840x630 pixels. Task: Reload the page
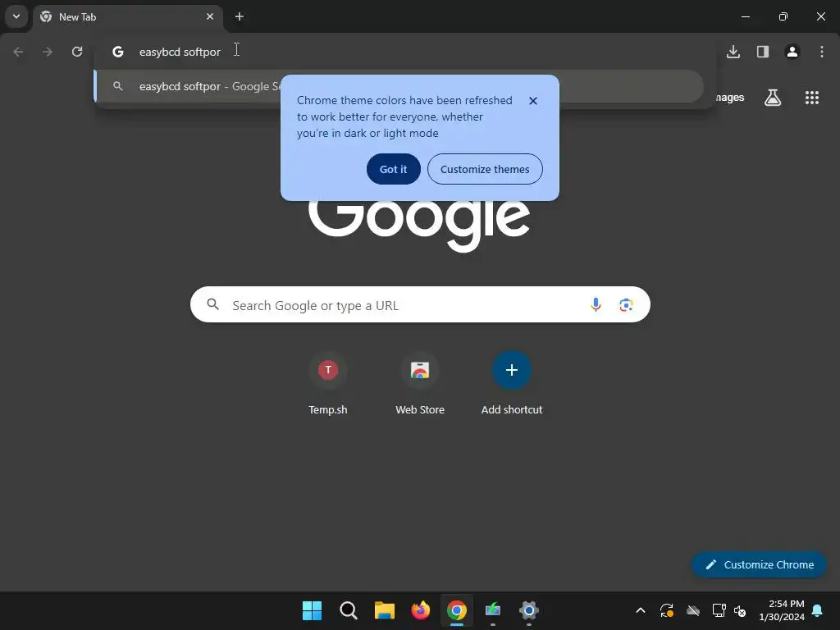coord(77,52)
